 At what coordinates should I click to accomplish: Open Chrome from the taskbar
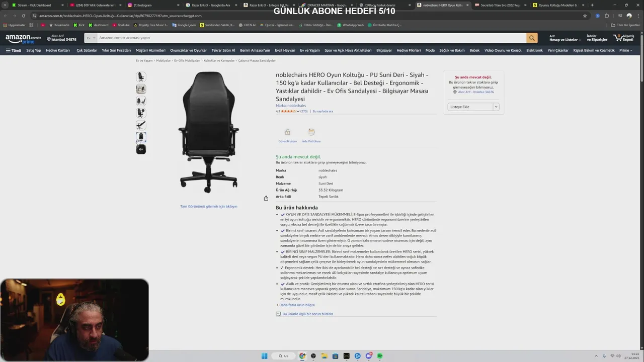302,356
